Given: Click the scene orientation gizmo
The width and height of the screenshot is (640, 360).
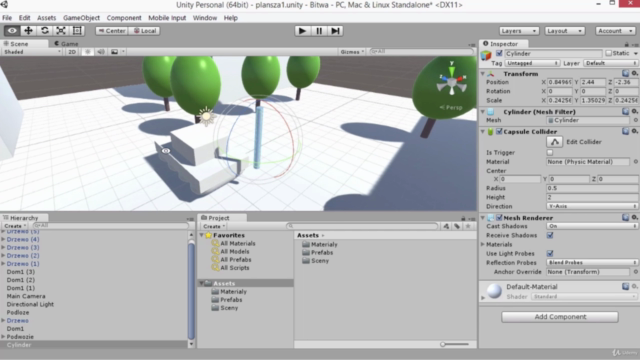Looking at the screenshot, I should click(451, 82).
